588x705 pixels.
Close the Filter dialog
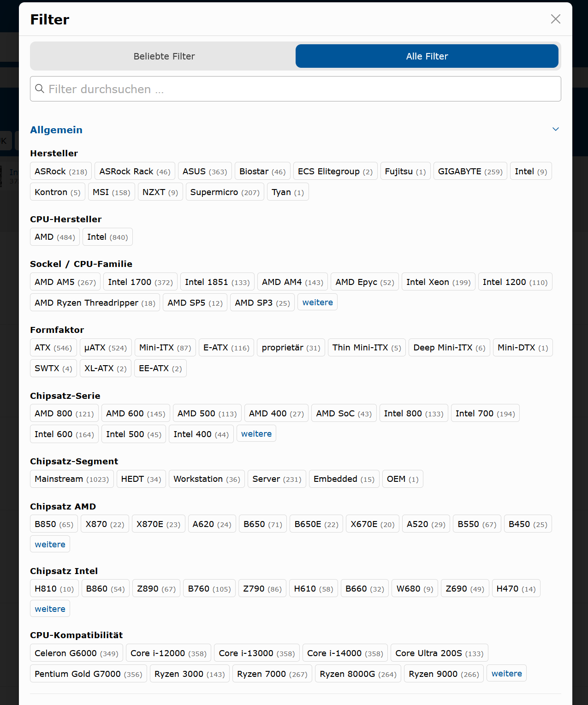(x=555, y=19)
